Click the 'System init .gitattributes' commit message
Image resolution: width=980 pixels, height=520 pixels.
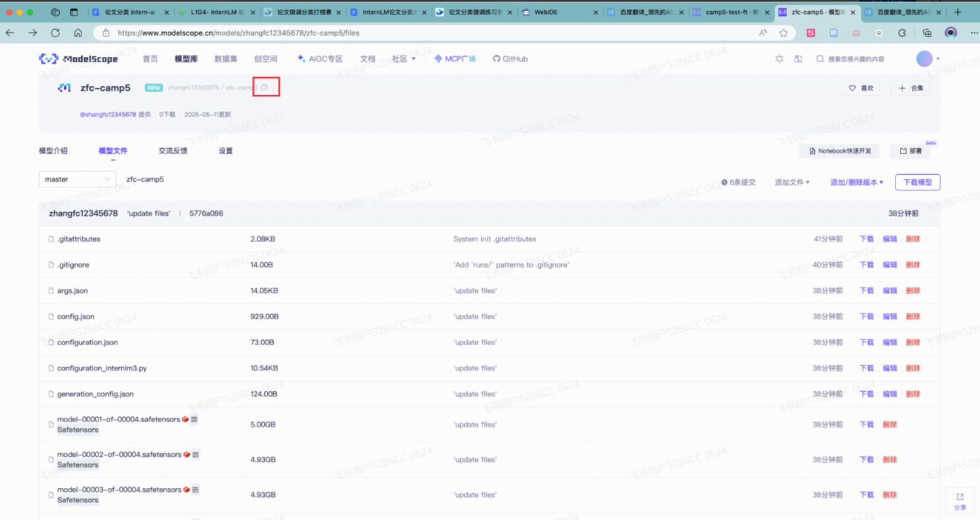click(x=494, y=239)
